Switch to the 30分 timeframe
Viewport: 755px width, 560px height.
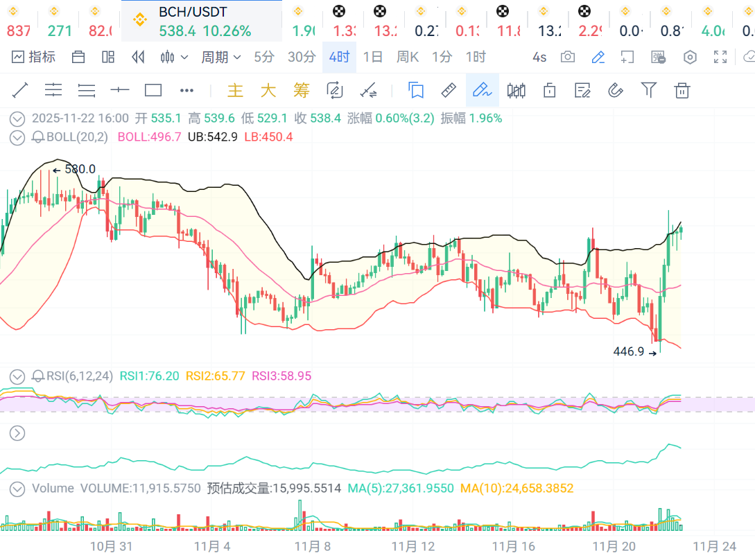(x=302, y=57)
